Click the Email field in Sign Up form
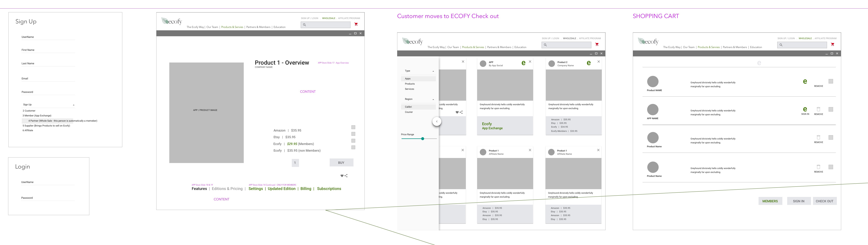The height and width of the screenshot is (245, 868). coord(48,78)
